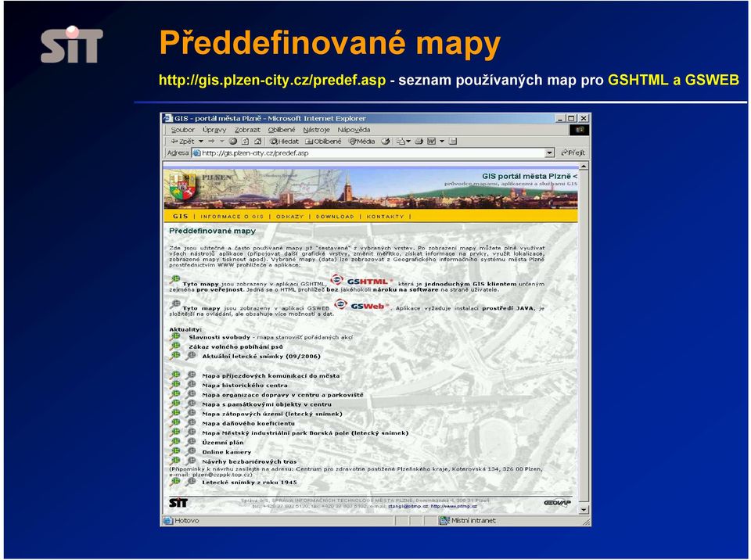Screen dimensions: 751x560
Task: Expand the Zpět history dropdown arrow
Action: pyautogui.click(x=201, y=142)
